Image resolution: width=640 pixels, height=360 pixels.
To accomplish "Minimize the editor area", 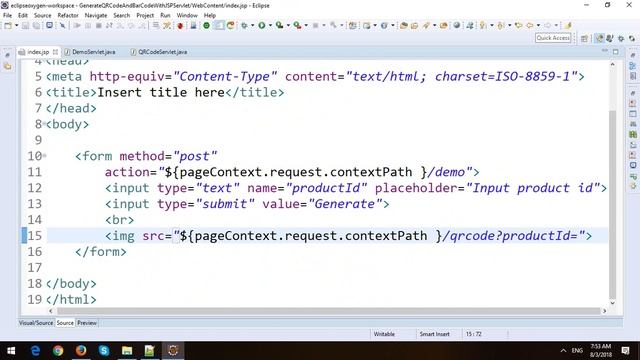I will (x=605, y=51).
